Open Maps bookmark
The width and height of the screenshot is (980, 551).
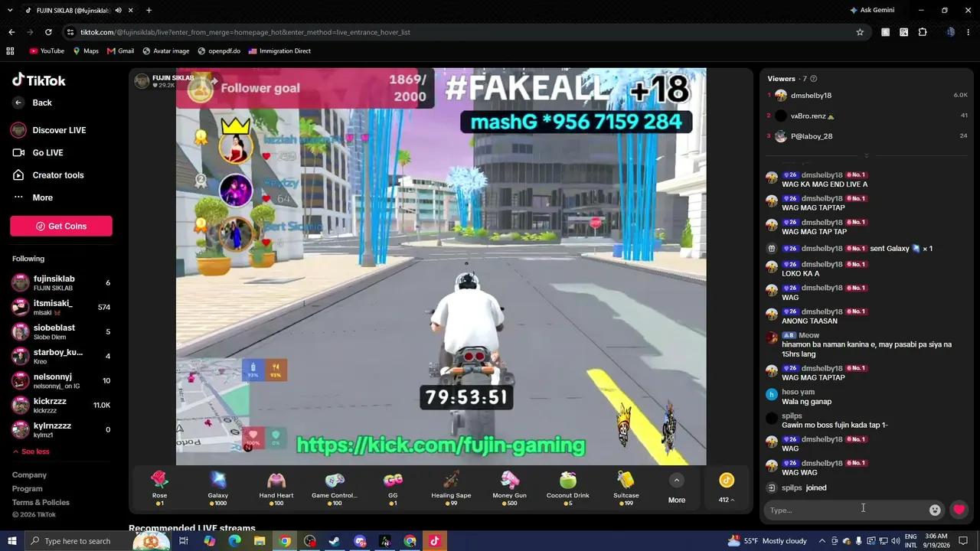click(86, 51)
